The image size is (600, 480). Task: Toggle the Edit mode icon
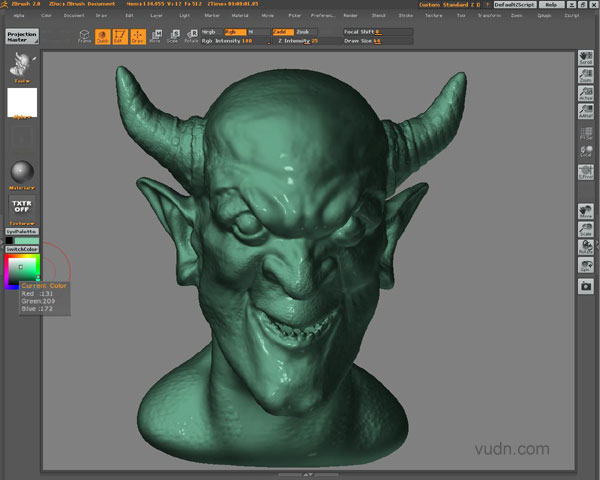pos(120,37)
